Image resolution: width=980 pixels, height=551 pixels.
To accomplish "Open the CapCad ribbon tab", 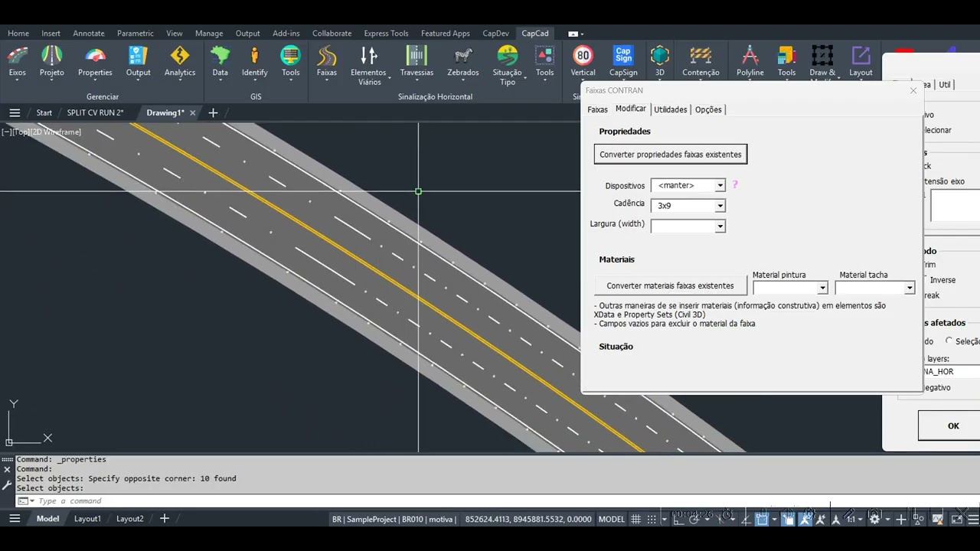I will point(535,33).
